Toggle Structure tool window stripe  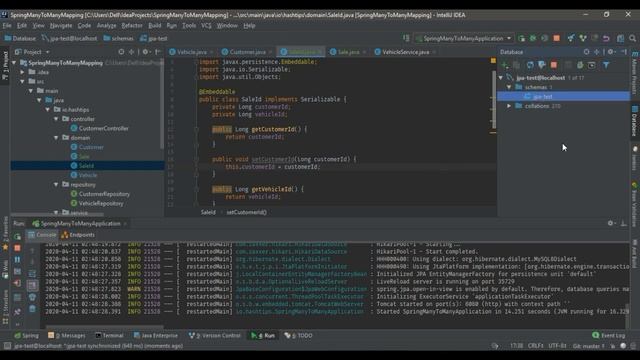tap(5, 306)
